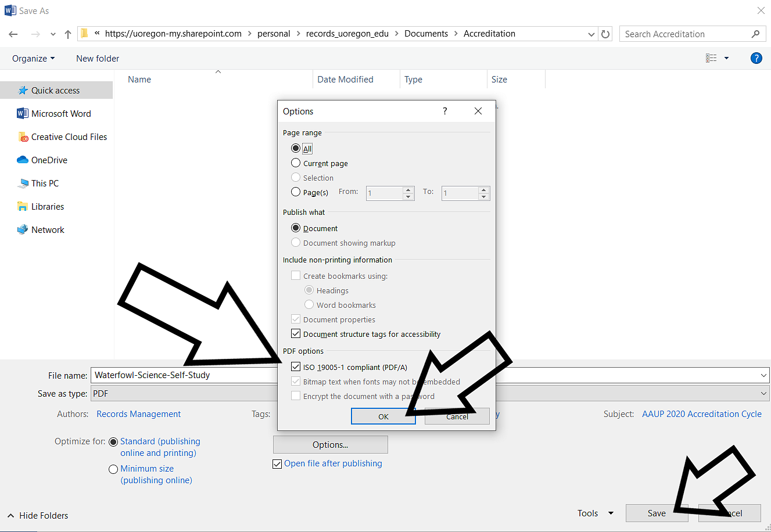
Task: Click Cancel in the Options dialog
Action: coord(457,416)
